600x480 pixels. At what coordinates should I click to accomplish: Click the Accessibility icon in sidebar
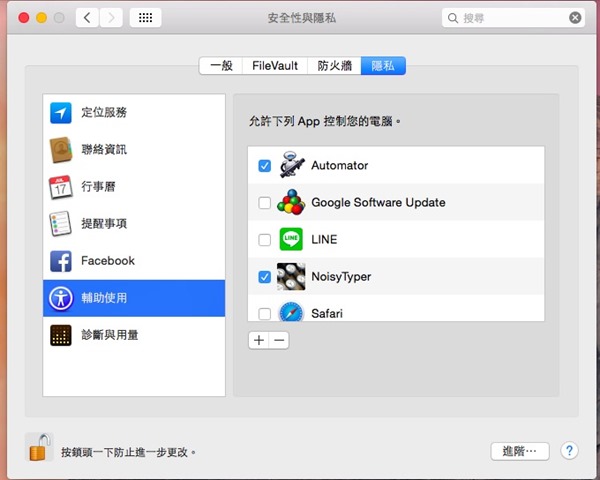[x=60, y=298]
